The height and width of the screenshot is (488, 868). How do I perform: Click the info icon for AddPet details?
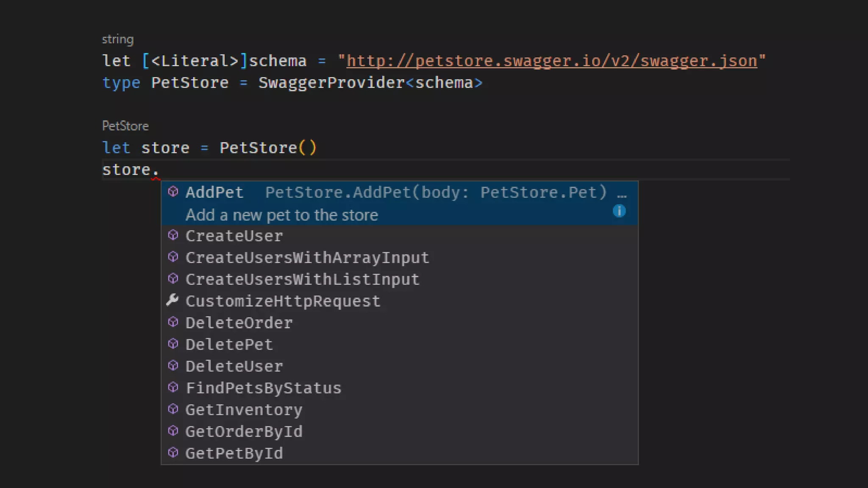(619, 211)
